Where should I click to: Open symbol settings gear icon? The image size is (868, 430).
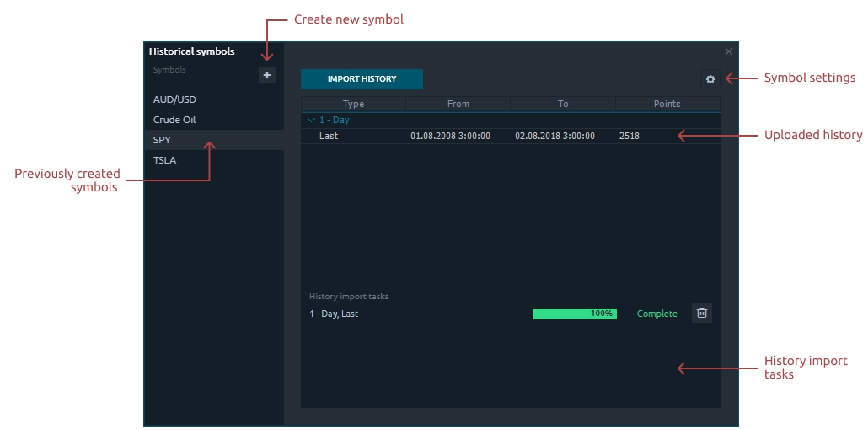pyautogui.click(x=710, y=79)
